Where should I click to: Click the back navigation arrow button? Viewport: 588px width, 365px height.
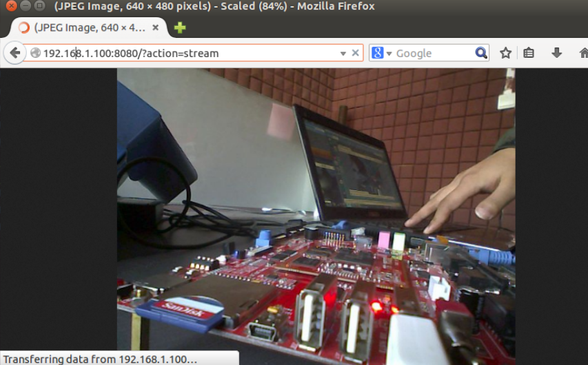click(14, 53)
